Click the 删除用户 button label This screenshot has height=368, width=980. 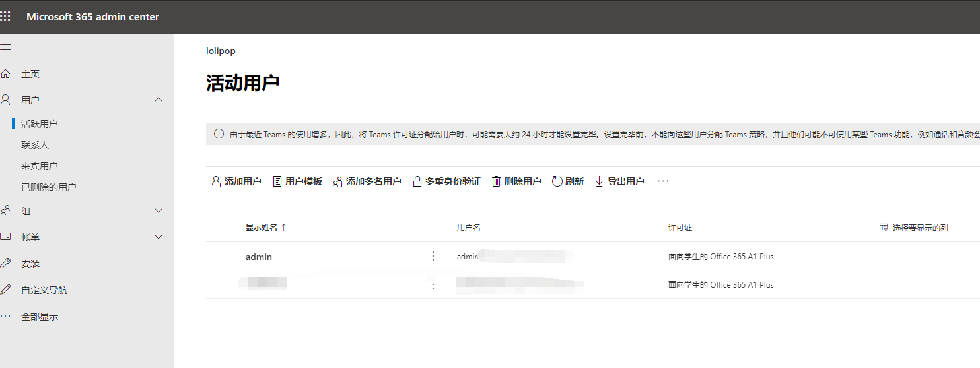click(523, 181)
